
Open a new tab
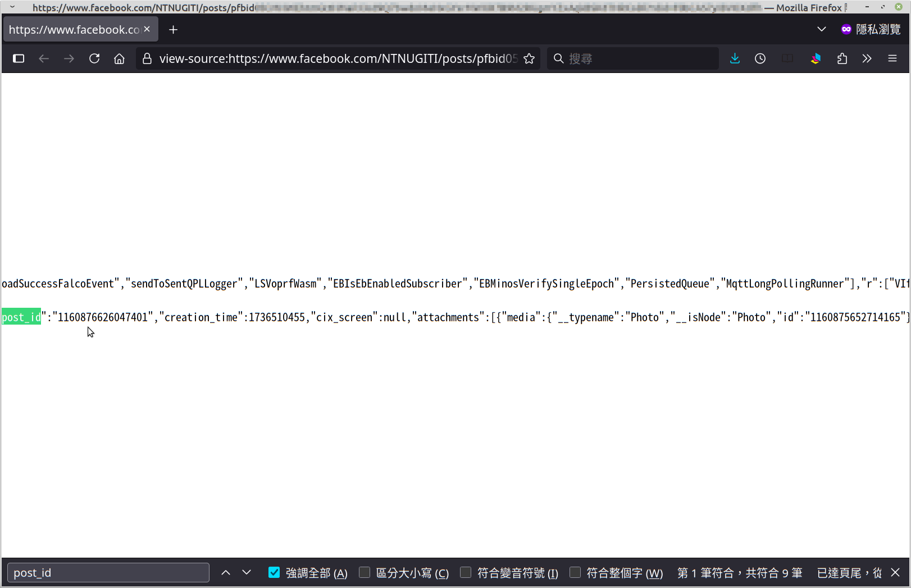point(174,30)
